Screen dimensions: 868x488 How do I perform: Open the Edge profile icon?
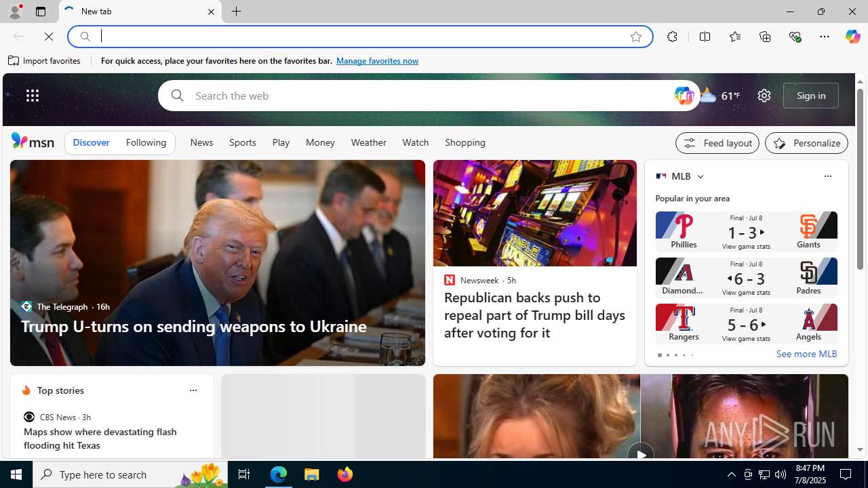[x=14, y=12]
